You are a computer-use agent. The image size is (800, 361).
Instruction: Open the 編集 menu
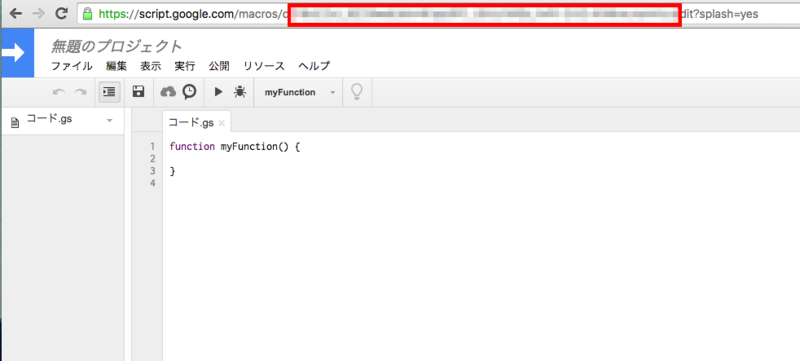(x=116, y=66)
